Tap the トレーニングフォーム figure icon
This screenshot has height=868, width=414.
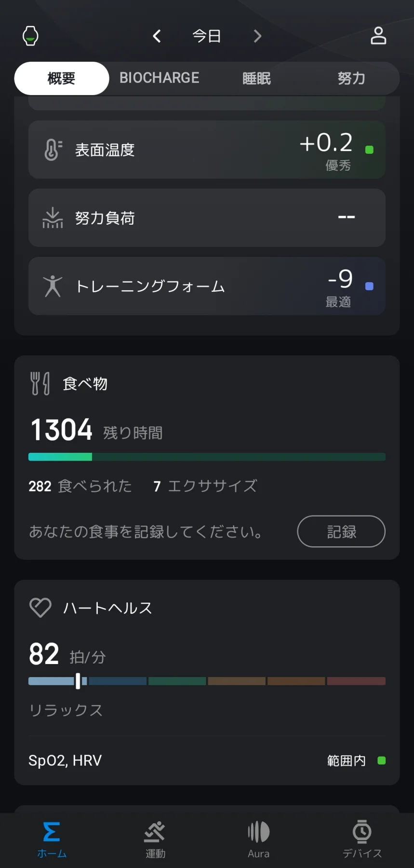[53, 286]
